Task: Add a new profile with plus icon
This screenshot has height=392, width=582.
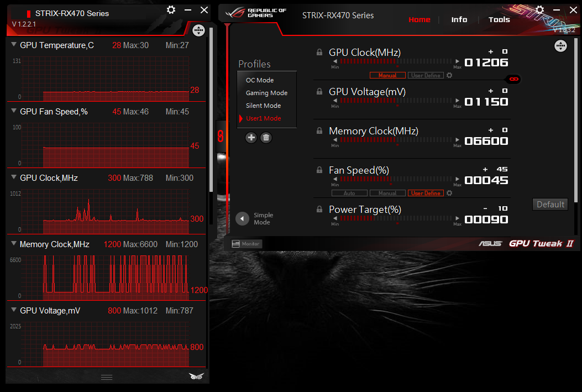Action: (x=251, y=138)
